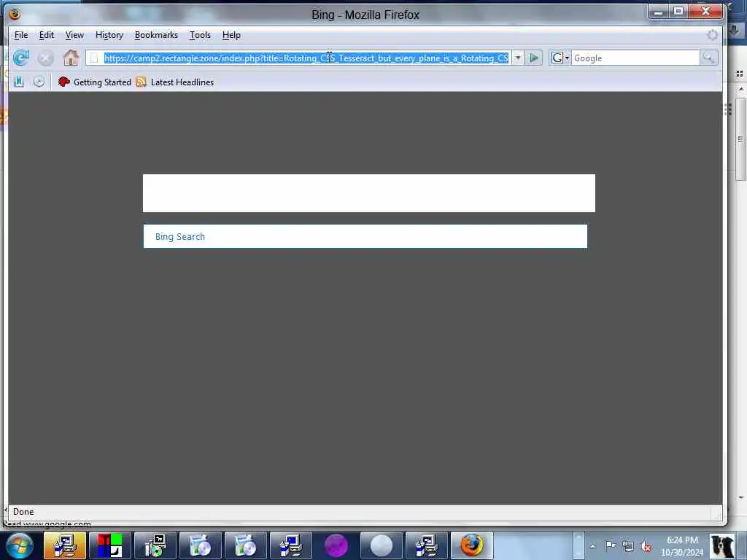Click the Google search box
747x560 pixels.
(635, 58)
